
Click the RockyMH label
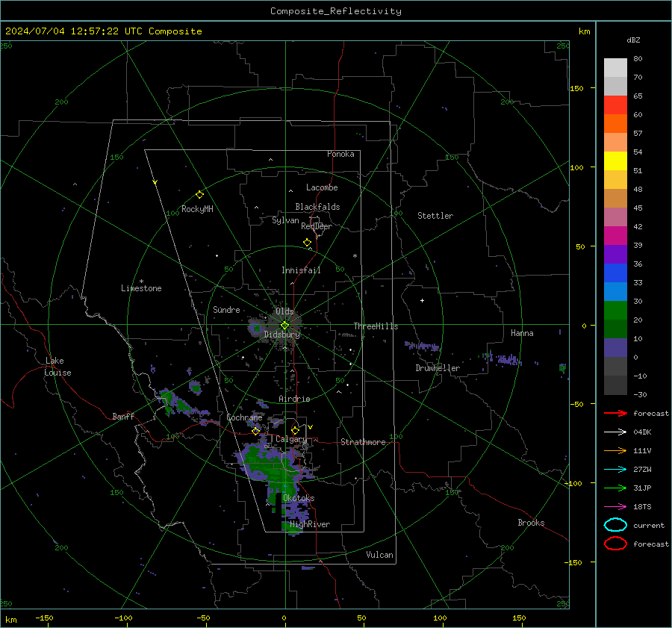coord(197,209)
